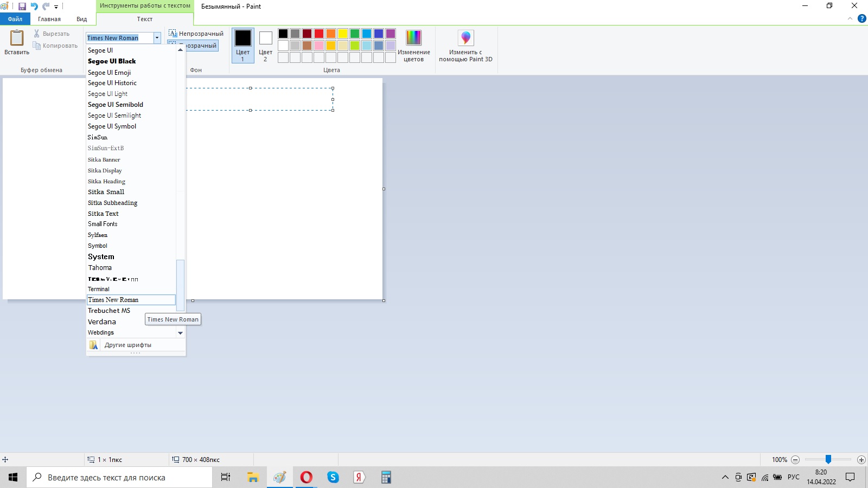Pick the Segoe UI Historic font

pyautogui.click(x=131, y=83)
